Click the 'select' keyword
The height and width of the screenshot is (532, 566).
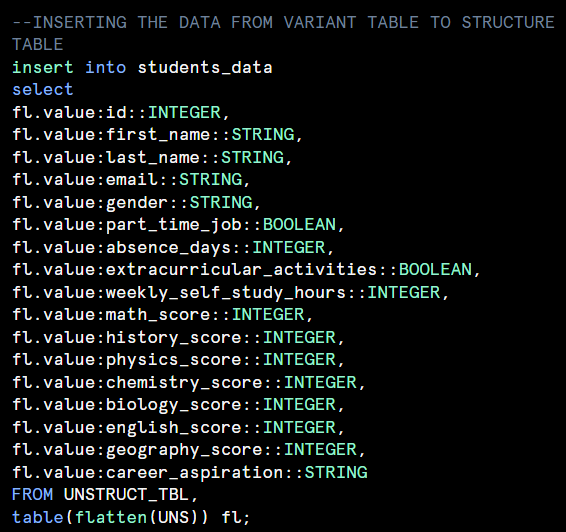43,90
